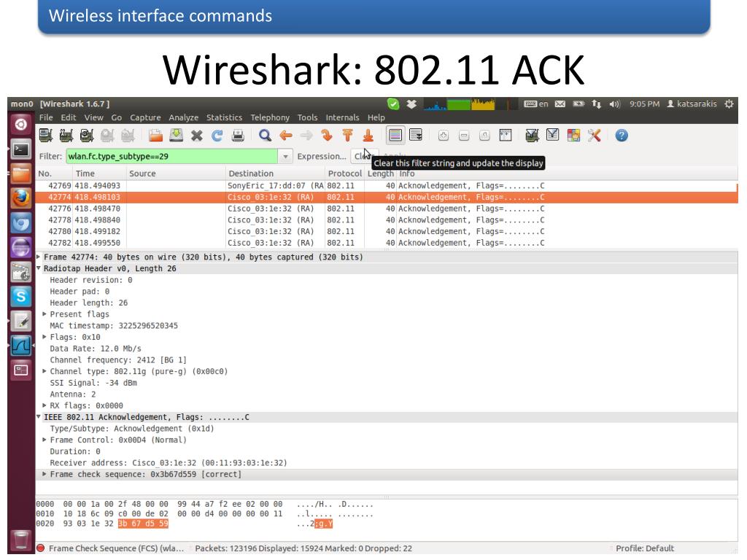Open the system gear menu
The height and width of the screenshot is (560, 747).
[x=729, y=104]
